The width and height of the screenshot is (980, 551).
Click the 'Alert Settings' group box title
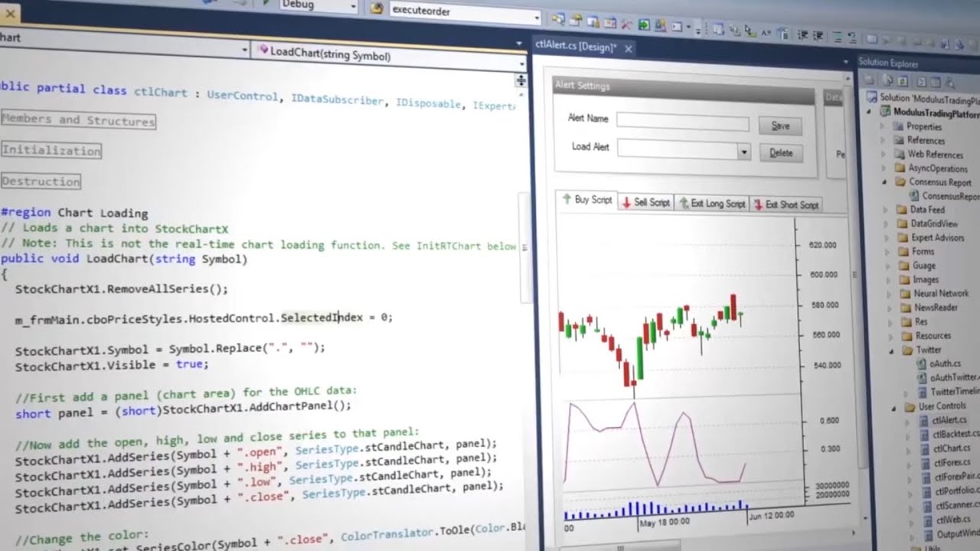click(582, 86)
